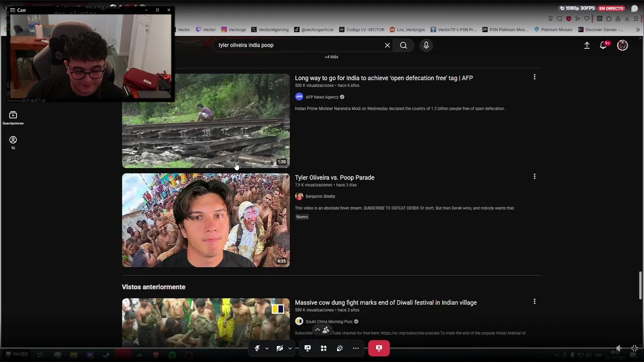Click the 'EN DIRECTO' live badge
The width and height of the screenshot is (644, 362).
click(611, 9)
